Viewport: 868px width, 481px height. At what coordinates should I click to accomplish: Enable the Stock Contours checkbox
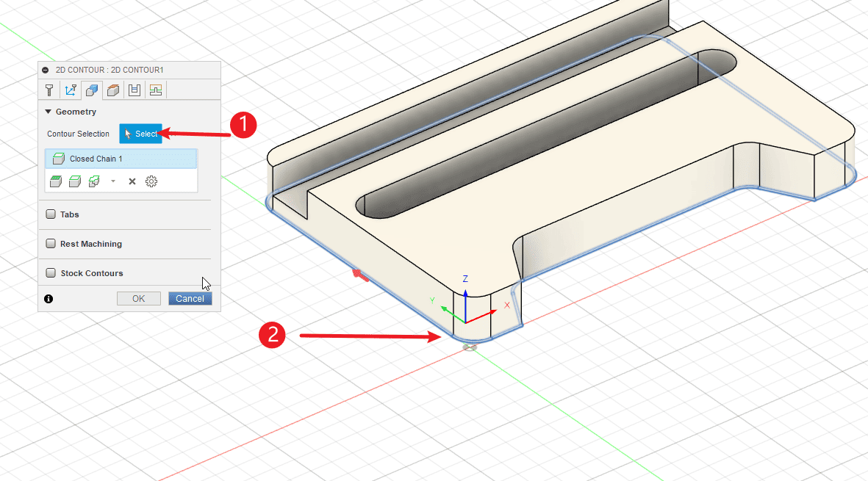(x=51, y=273)
